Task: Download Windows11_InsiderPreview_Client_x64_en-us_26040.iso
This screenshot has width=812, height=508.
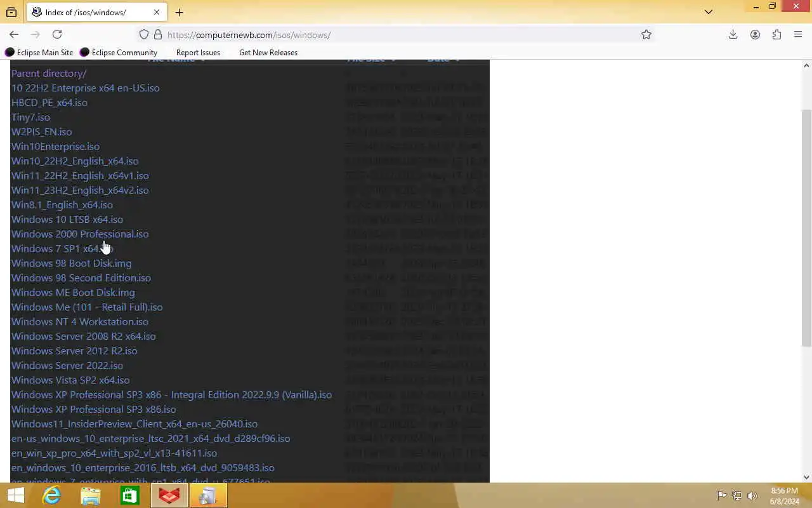Action: (x=134, y=424)
